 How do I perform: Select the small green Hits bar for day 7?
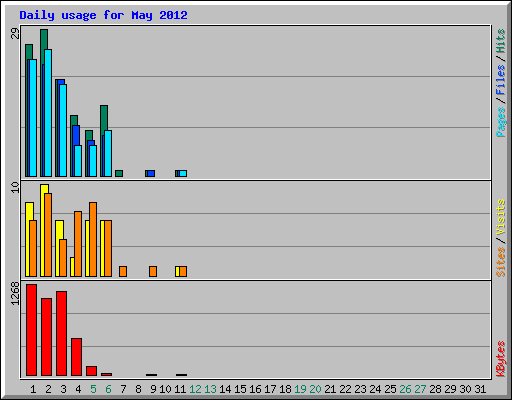tap(119, 173)
